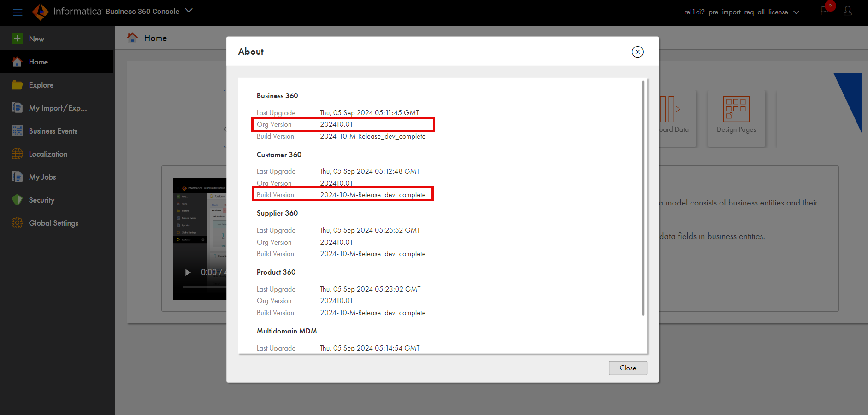Viewport: 868px width, 415px height.
Task: Open the hamburger navigation menu
Action: pyautogui.click(x=18, y=12)
